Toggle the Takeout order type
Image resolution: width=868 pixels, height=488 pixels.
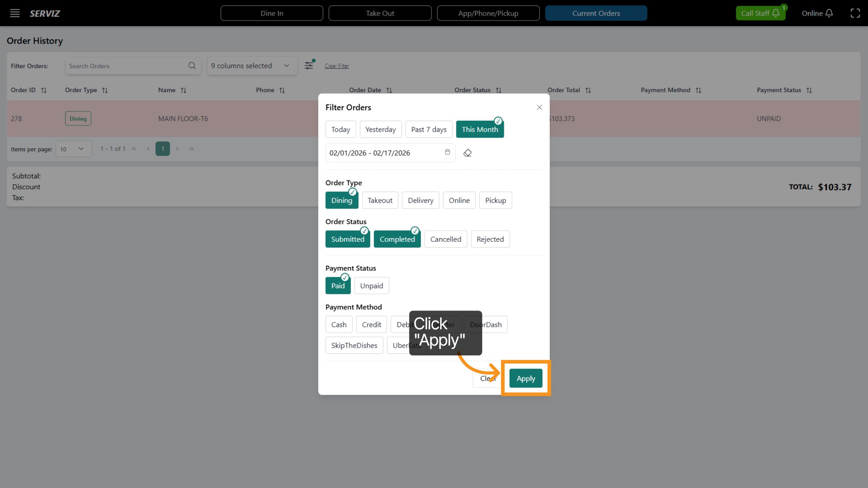click(x=380, y=201)
